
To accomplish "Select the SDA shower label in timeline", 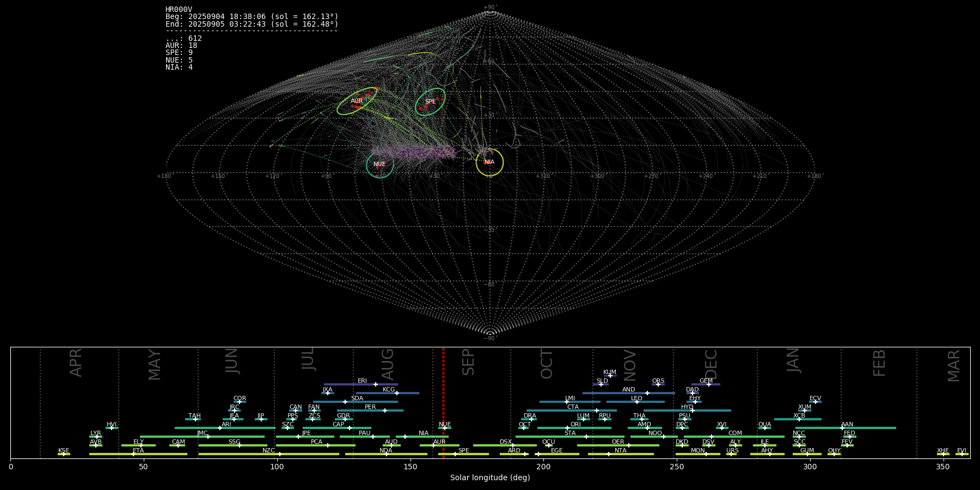I will (x=357, y=399).
